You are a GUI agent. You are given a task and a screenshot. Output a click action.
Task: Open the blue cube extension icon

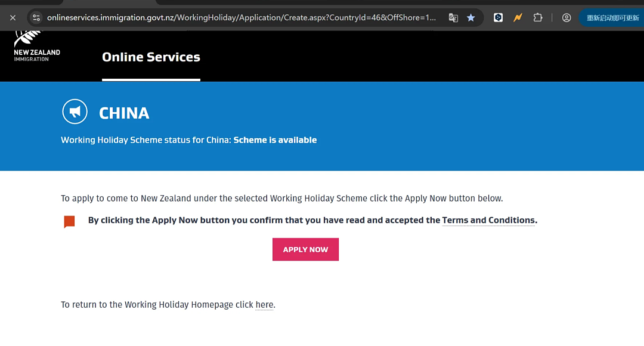498,18
